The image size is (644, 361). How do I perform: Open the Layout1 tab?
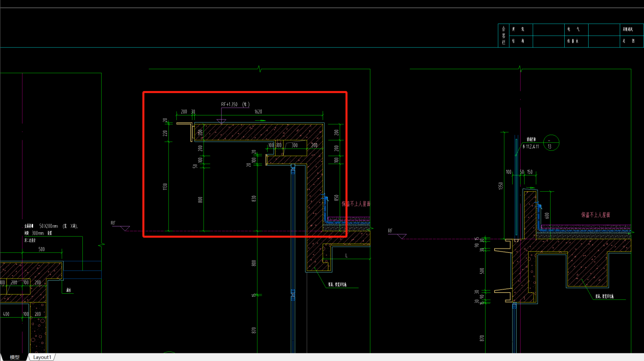coord(42,357)
